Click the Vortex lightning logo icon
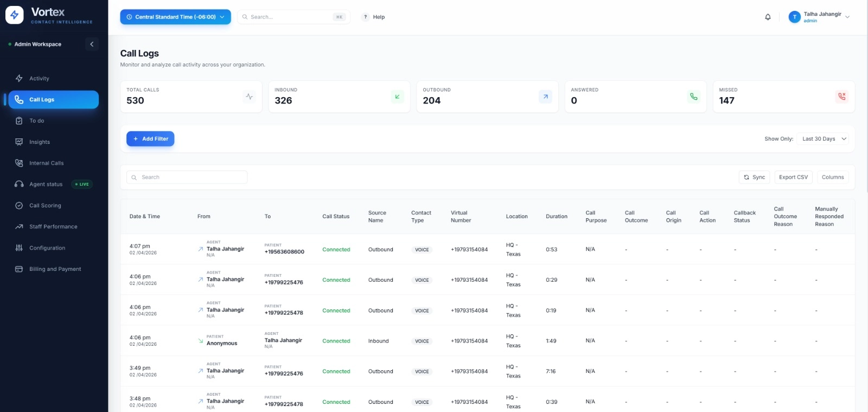Screen dimensions: 868x412 pos(15,15)
